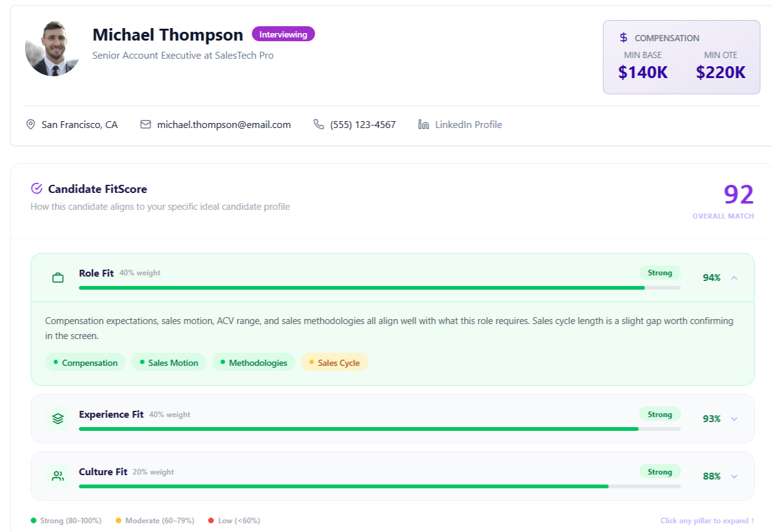This screenshot has width=772, height=532.
Task: Click the Experience Fit heading
Action: 111,415
